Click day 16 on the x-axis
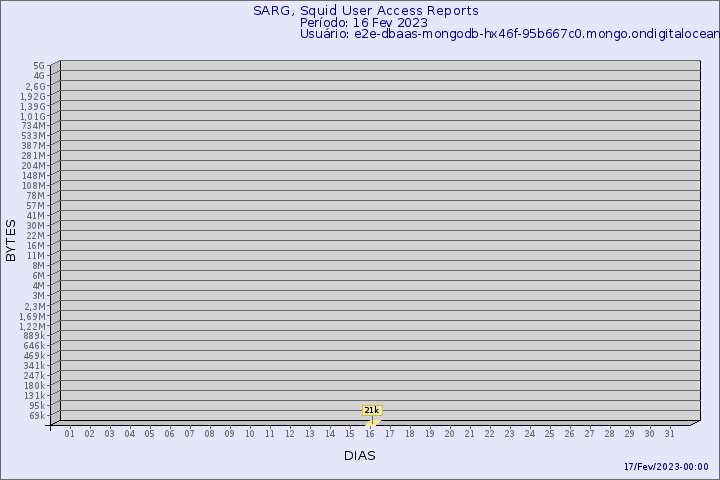This screenshot has height=480, width=720. coord(370,434)
